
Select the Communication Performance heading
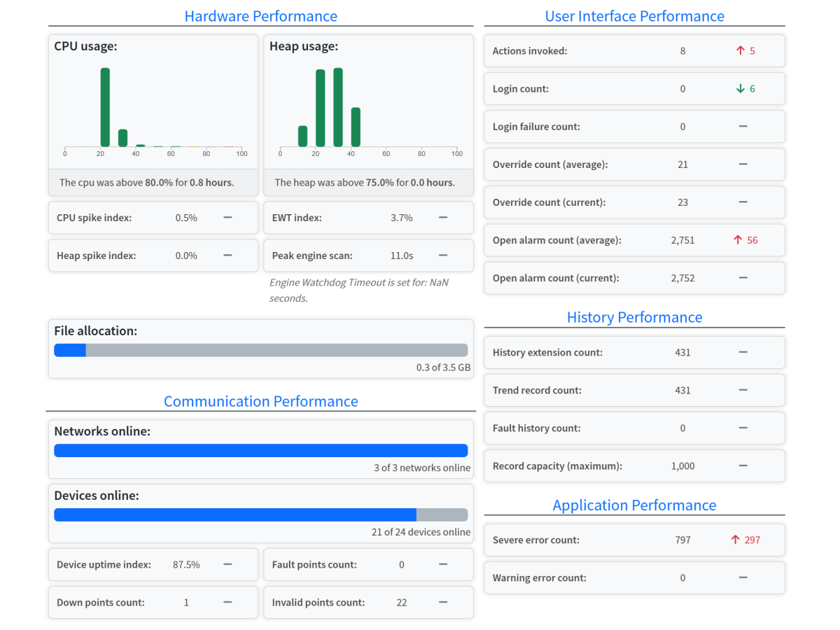click(260, 401)
